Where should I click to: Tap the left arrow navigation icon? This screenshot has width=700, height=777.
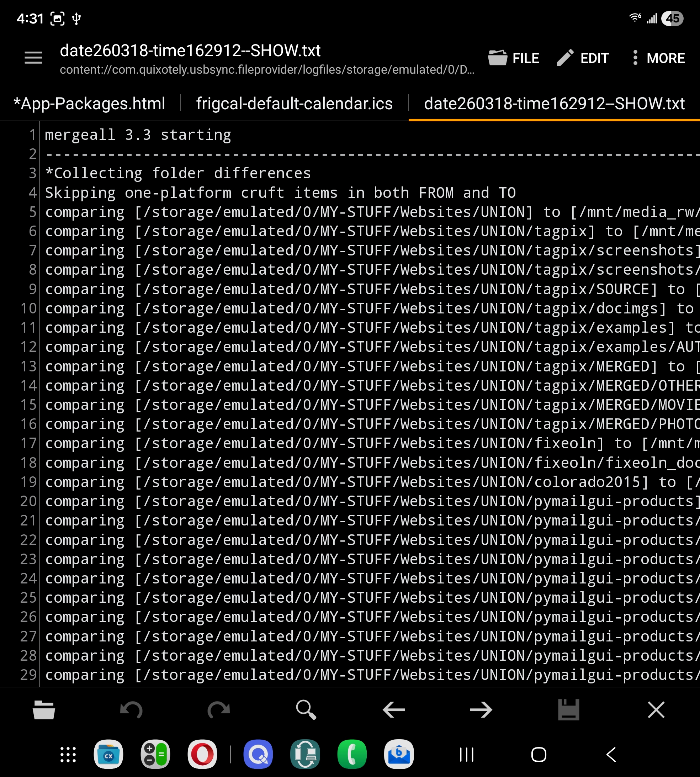[394, 710]
